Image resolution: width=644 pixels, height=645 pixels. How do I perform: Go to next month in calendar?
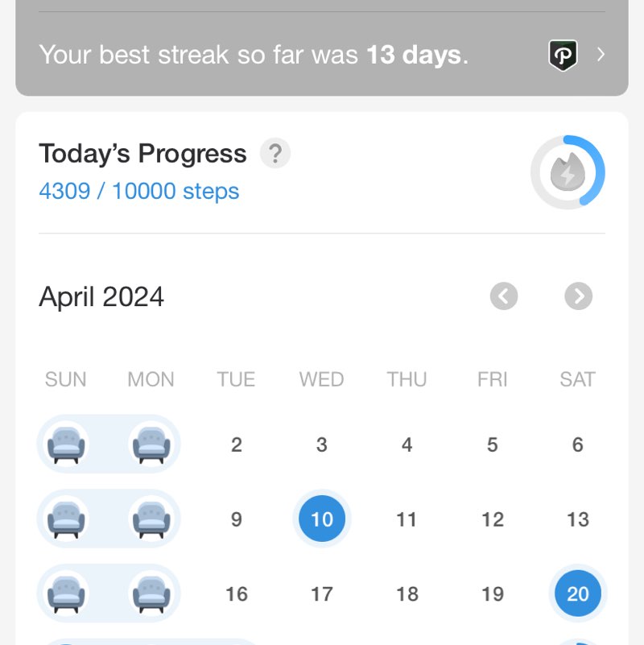click(x=578, y=296)
